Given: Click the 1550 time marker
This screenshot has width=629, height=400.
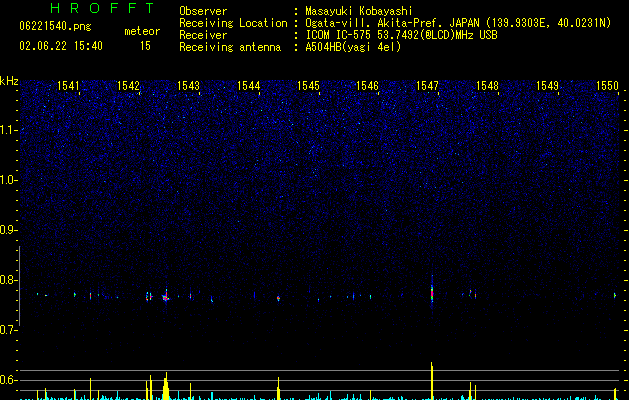Looking at the screenshot, I should click(607, 86).
